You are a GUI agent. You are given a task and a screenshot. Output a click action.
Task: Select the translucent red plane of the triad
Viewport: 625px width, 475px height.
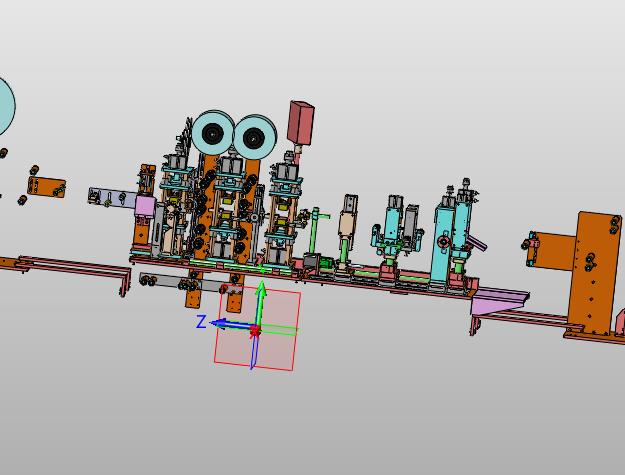pyautogui.click(x=257, y=328)
